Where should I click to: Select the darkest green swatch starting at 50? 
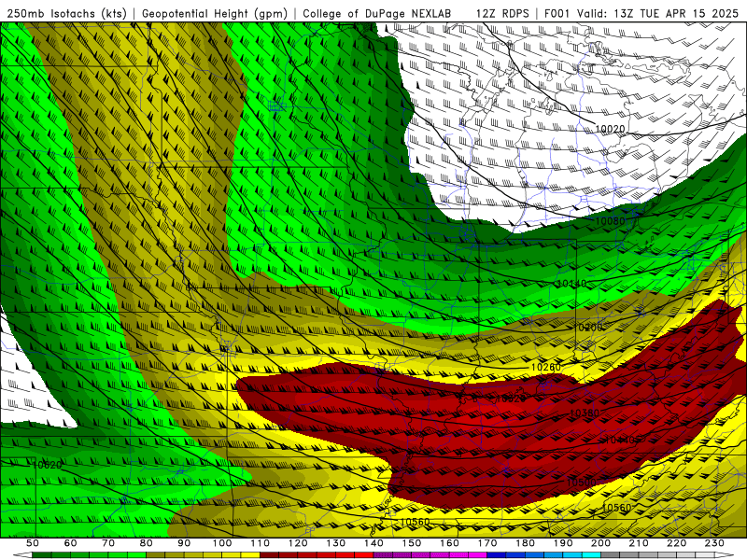(42, 555)
